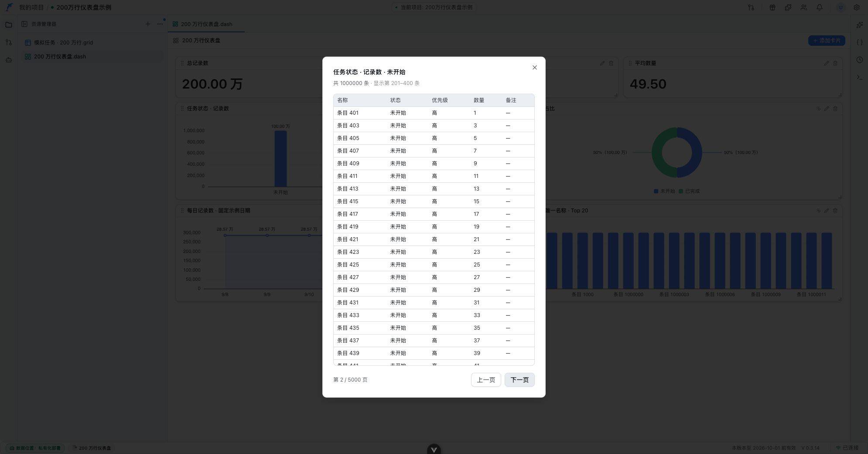Click the 当前项目 indicator pill
This screenshot has width=868, height=454.
tap(434, 7)
